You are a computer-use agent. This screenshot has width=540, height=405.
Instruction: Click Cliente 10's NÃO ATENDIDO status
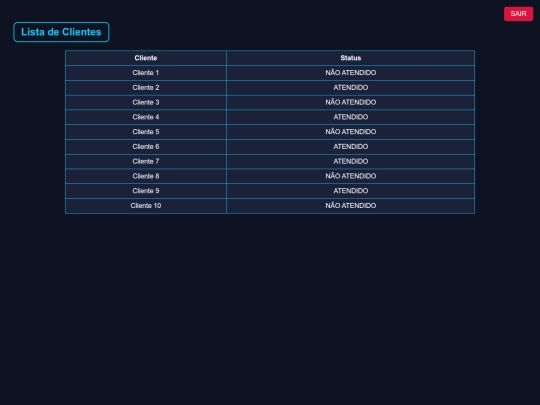coord(351,206)
